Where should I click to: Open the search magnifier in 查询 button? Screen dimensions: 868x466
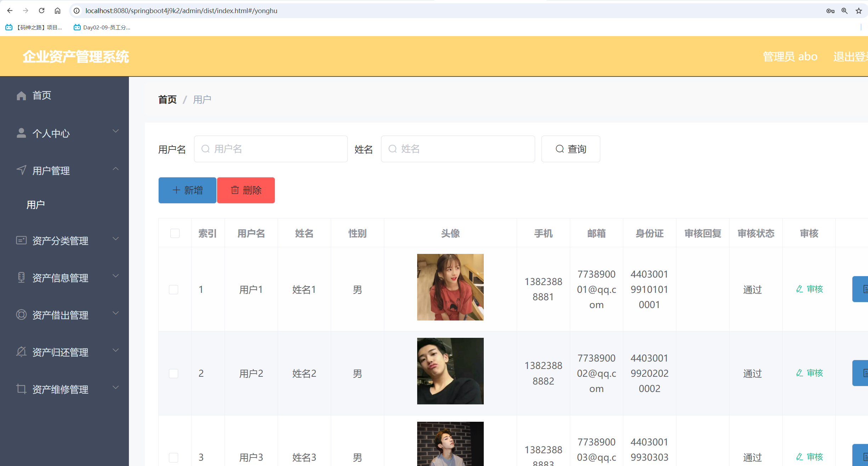(x=560, y=149)
